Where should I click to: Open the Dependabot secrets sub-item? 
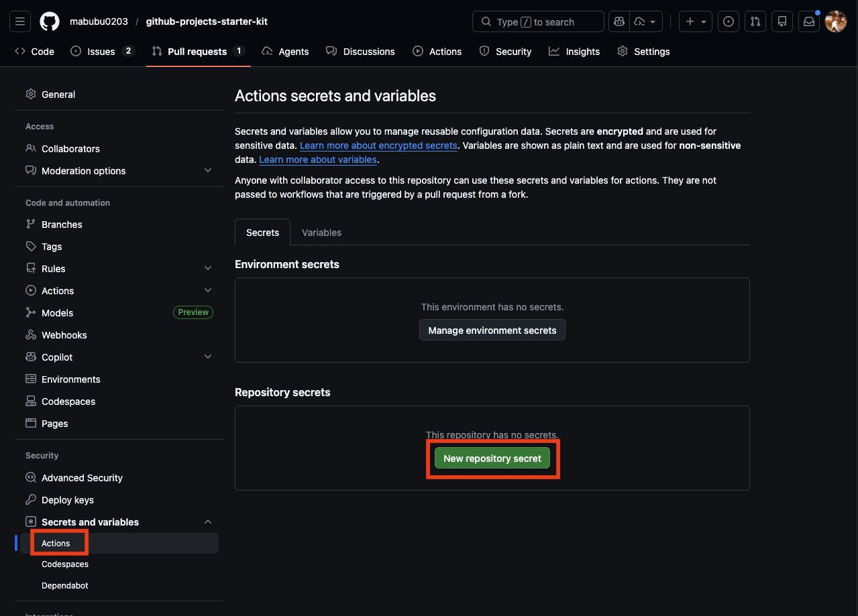coord(65,586)
